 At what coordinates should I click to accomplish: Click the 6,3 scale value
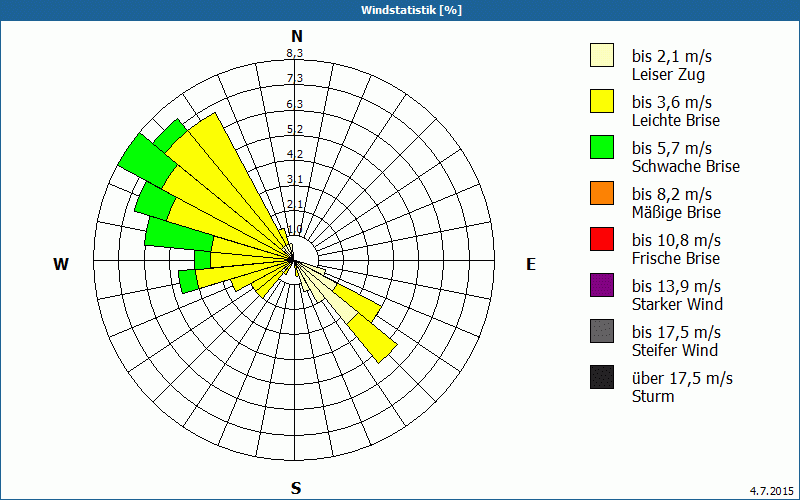click(295, 104)
